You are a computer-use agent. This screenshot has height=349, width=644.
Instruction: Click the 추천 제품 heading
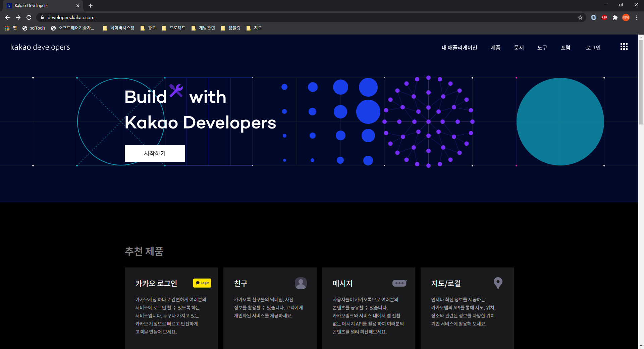click(x=144, y=251)
